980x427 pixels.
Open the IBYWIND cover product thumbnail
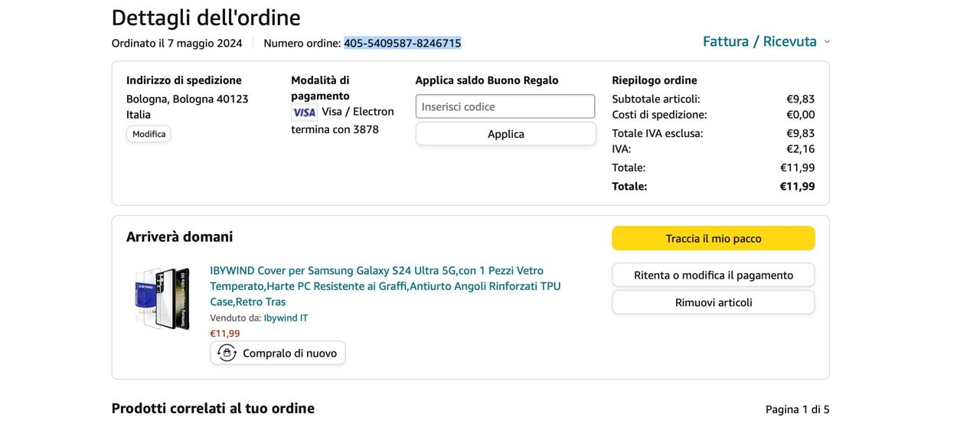162,298
